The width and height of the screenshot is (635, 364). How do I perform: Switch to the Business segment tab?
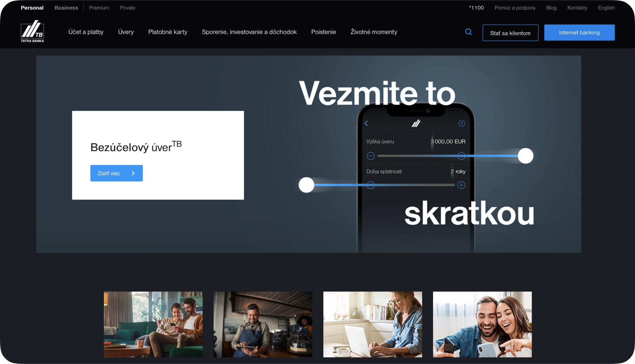[66, 8]
